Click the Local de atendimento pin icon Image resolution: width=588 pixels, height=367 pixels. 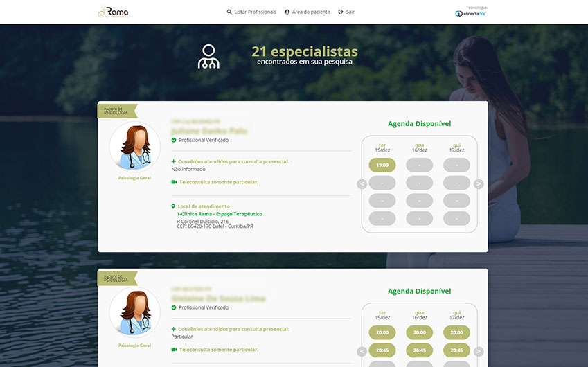click(173, 206)
